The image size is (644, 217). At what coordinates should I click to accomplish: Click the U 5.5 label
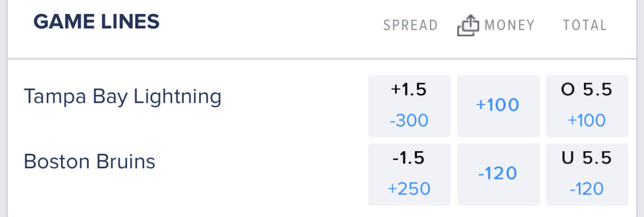point(587,158)
